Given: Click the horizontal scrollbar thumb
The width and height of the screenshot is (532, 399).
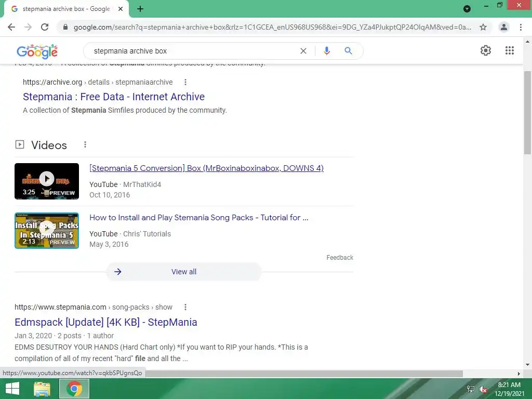Looking at the screenshot, I should 304,374.
